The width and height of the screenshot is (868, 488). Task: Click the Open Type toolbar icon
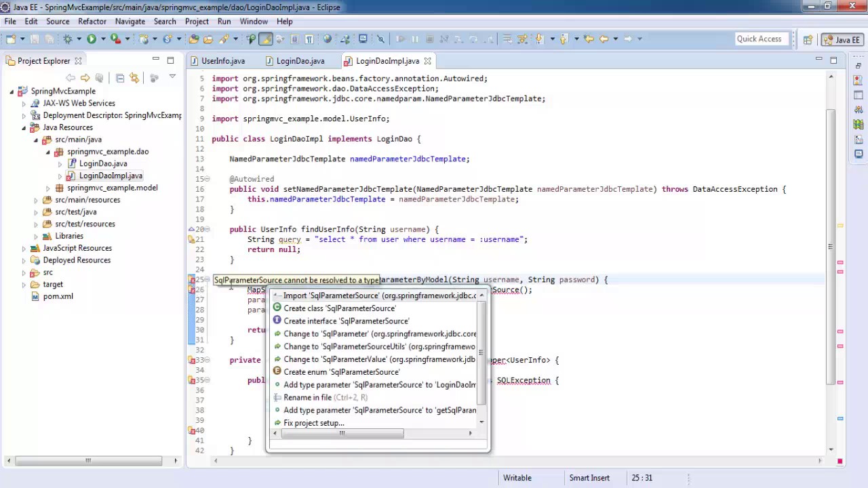pyautogui.click(x=194, y=39)
